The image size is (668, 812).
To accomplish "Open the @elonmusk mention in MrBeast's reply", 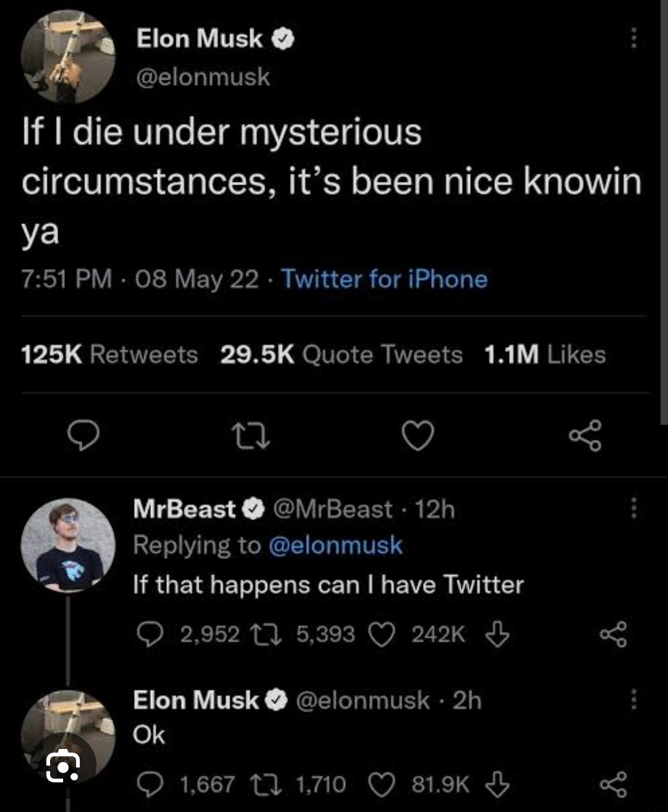I will tap(335, 545).
